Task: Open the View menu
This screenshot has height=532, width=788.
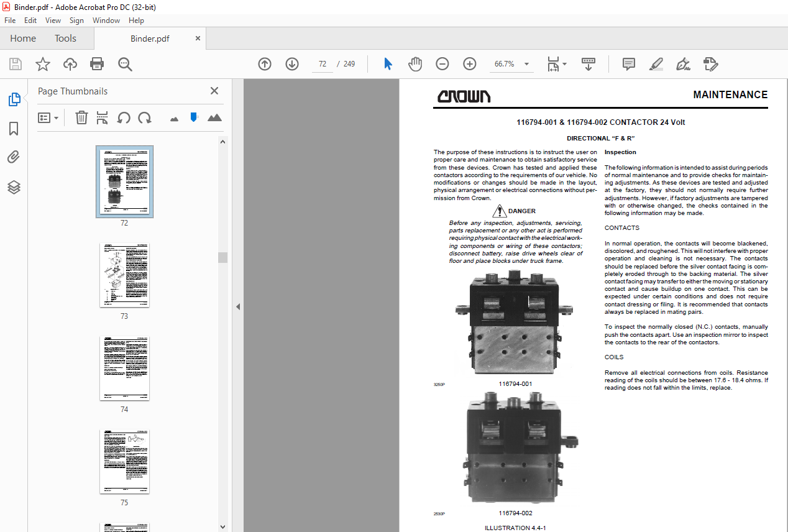Action: pyautogui.click(x=53, y=21)
